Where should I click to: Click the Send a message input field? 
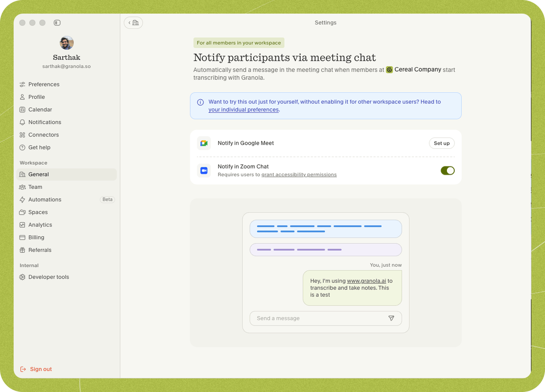(x=326, y=318)
